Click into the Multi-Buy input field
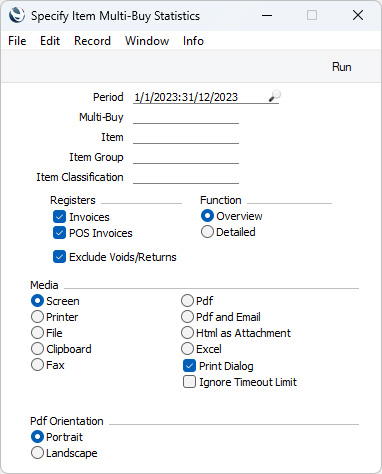This screenshot has width=382, height=474. pos(186,117)
